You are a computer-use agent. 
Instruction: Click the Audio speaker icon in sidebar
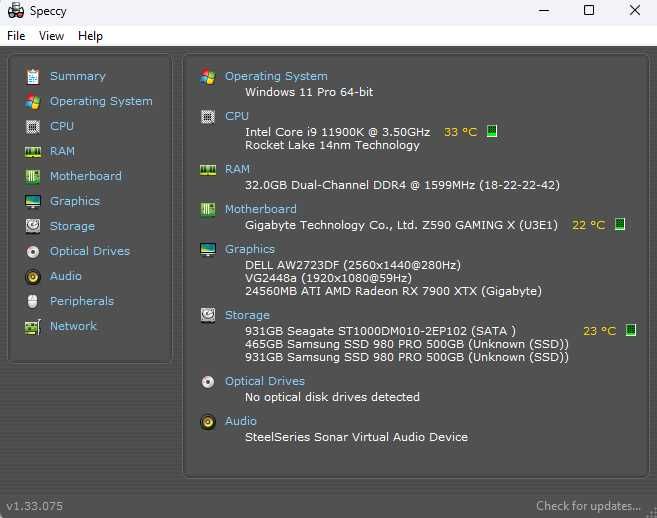point(33,277)
